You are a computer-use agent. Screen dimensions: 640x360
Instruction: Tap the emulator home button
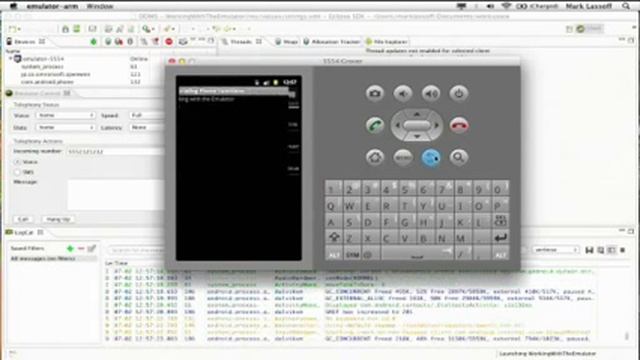coord(374,157)
